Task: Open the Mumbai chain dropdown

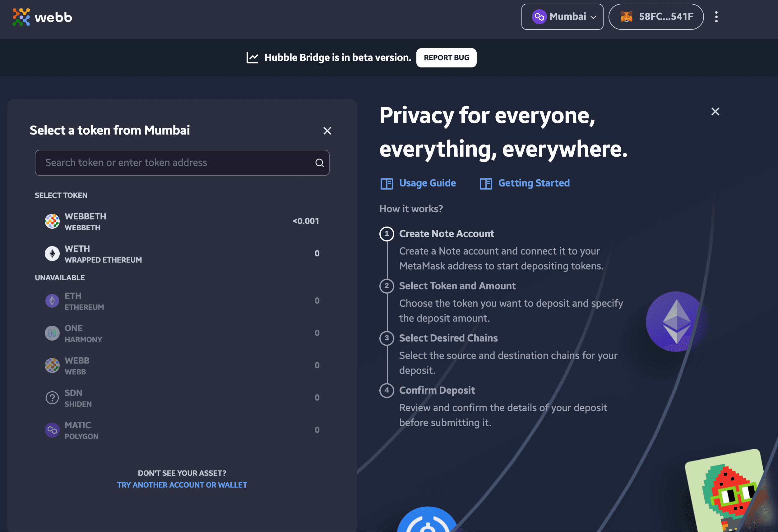Action: [x=562, y=17]
